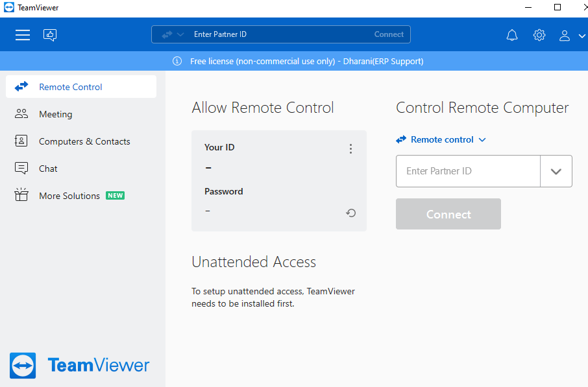Click the main Enter Partner ID field
This screenshot has height=387, width=588.
click(468, 171)
